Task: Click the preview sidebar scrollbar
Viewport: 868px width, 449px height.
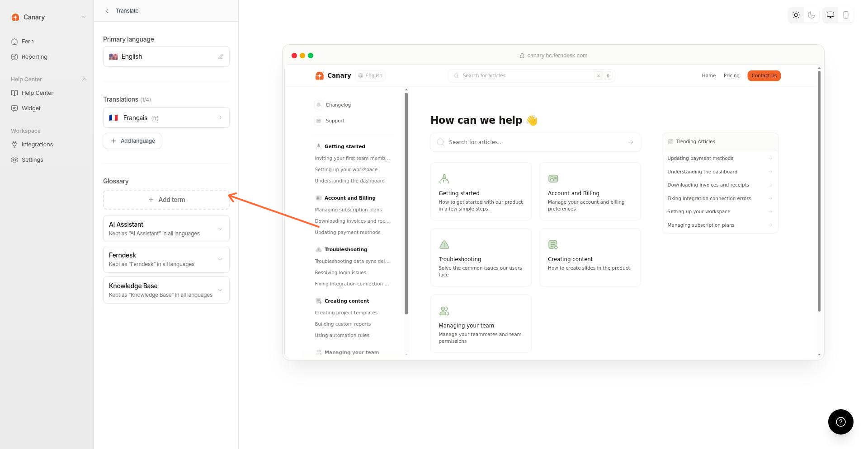Action: click(x=406, y=203)
